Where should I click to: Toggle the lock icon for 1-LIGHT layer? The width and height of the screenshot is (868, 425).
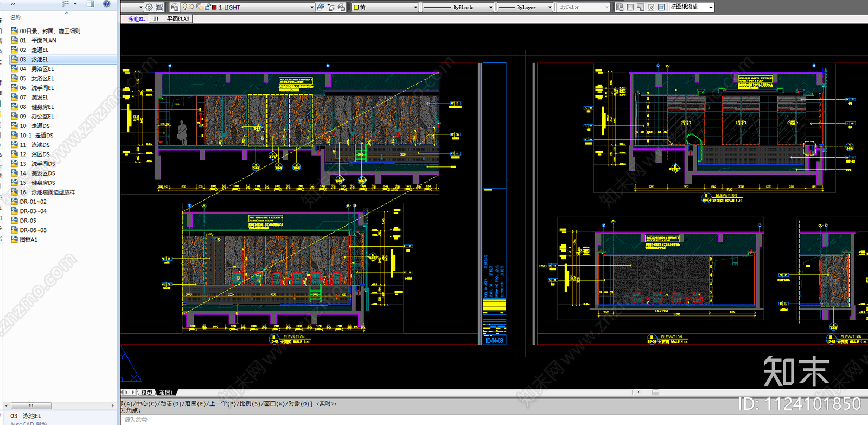(x=208, y=7)
